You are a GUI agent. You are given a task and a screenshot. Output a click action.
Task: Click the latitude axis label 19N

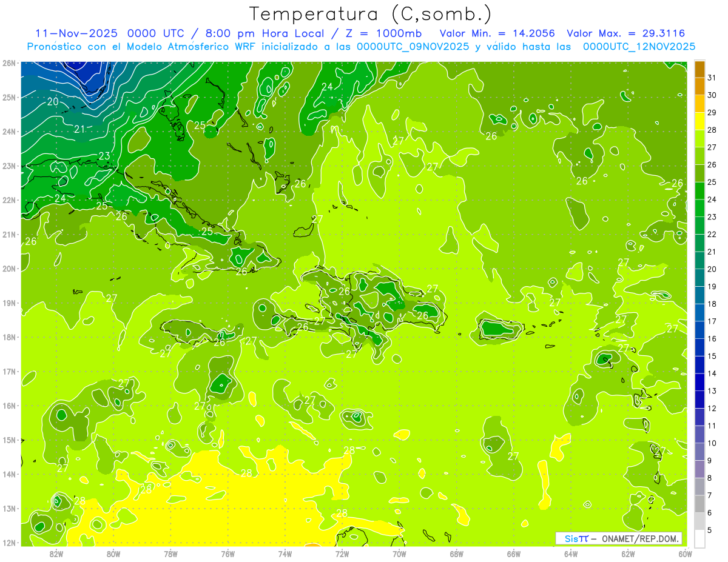(x=8, y=303)
